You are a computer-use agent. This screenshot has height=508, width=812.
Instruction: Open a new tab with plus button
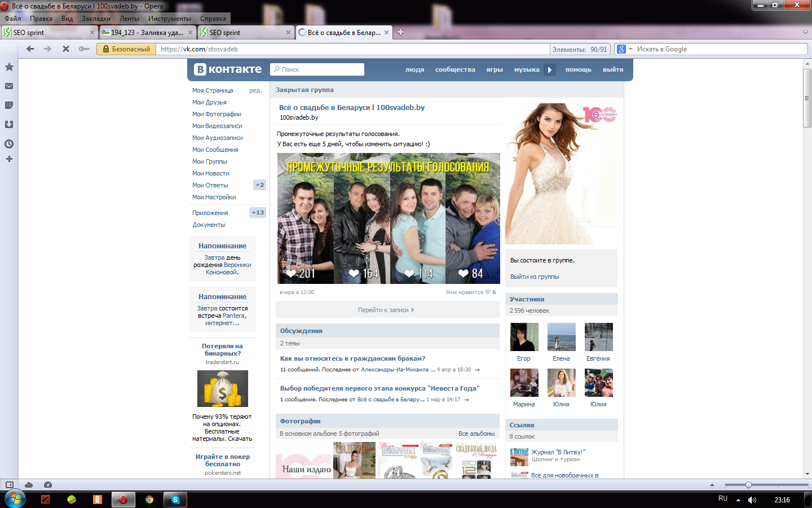[400, 32]
